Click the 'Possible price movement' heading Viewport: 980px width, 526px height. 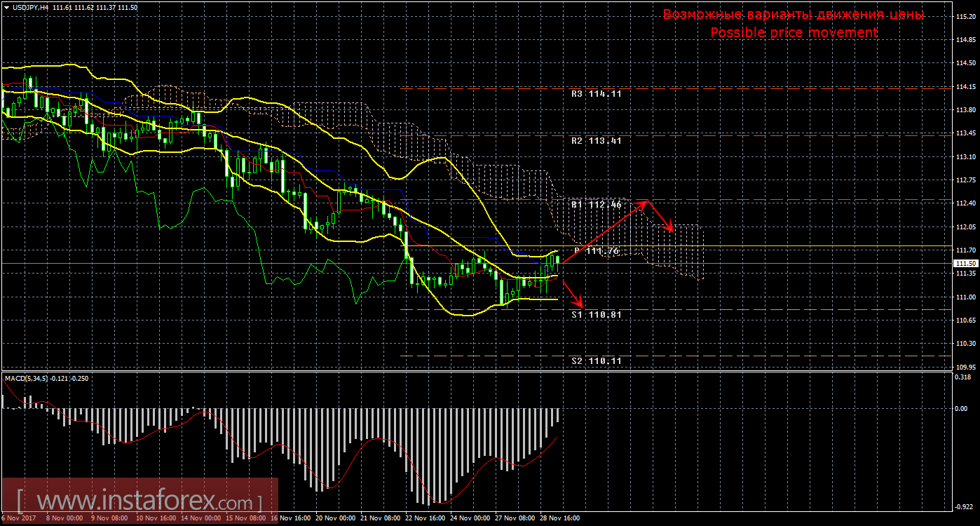tap(794, 32)
